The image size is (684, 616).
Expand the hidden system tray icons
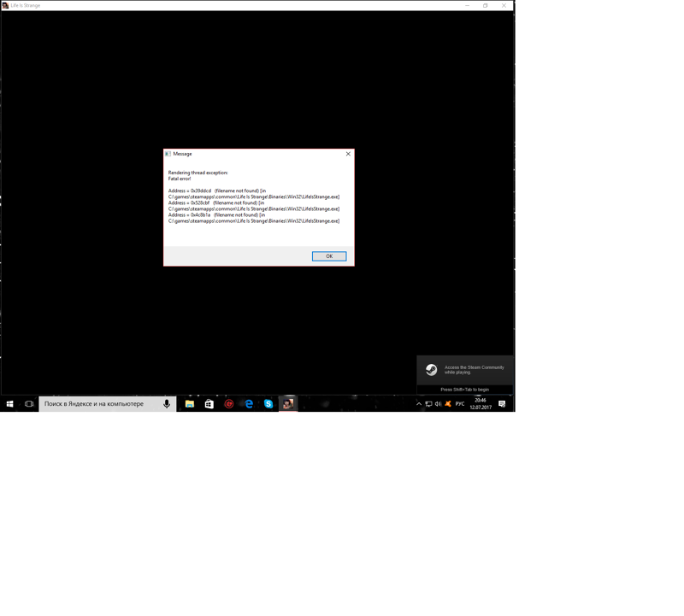[419, 404]
